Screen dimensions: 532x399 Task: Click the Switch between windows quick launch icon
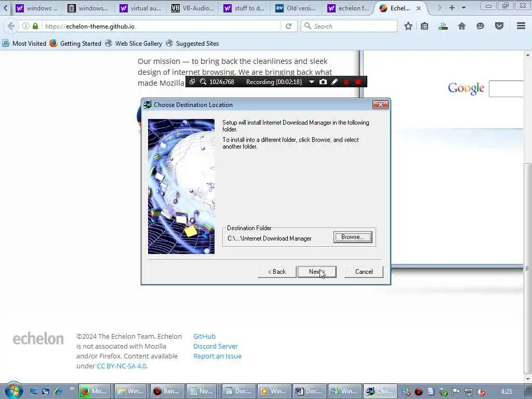click(x=46, y=391)
